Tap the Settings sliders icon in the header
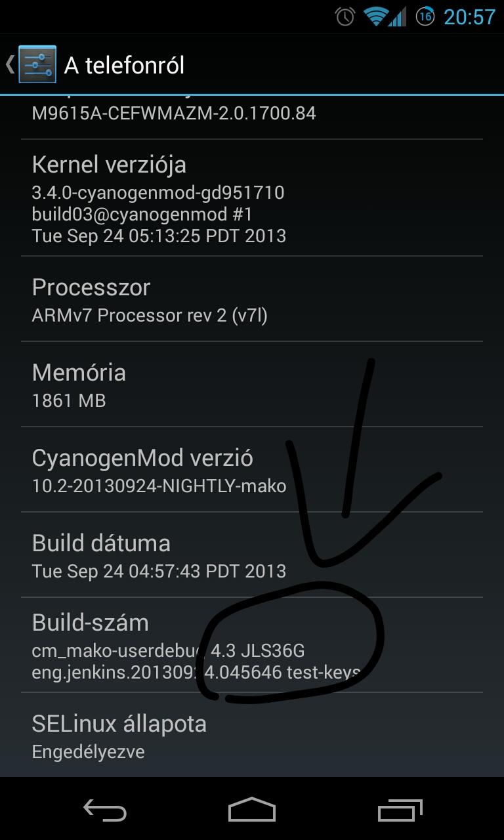Viewport: 504px width, 840px height. click(x=37, y=64)
